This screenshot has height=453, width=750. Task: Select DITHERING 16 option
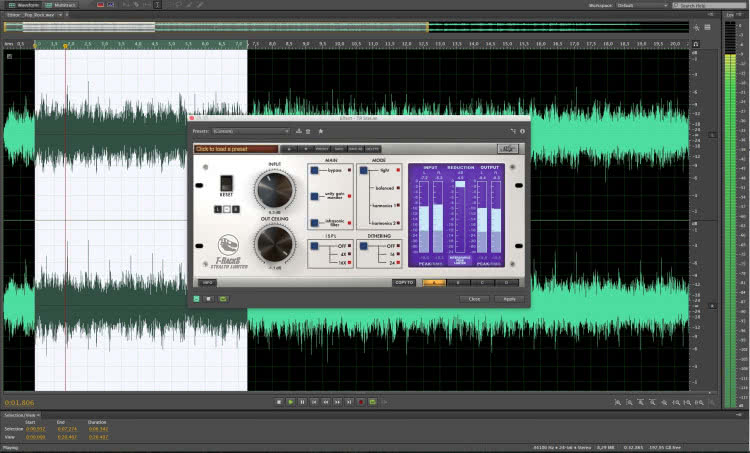pyautogui.click(x=393, y=254)
